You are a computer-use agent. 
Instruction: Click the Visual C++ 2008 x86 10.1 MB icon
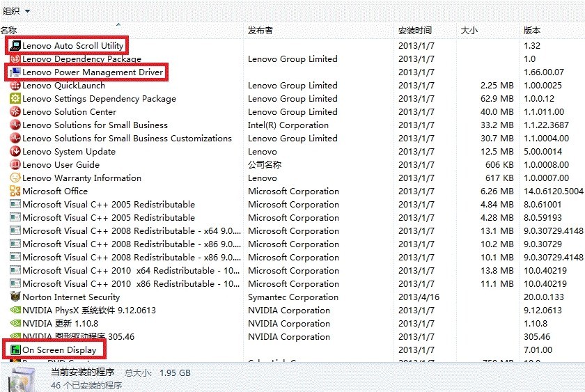click(15, 258)
